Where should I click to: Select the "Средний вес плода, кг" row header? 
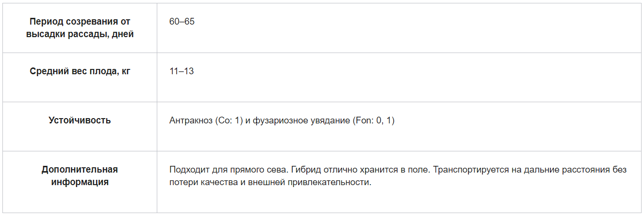80,71
